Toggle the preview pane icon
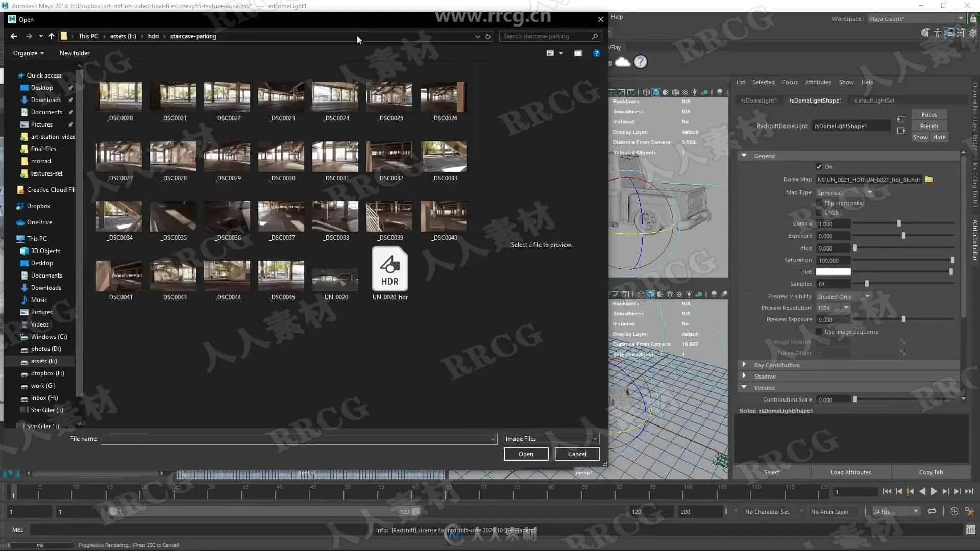Screen dimensions: 980x551 [578, 53]
